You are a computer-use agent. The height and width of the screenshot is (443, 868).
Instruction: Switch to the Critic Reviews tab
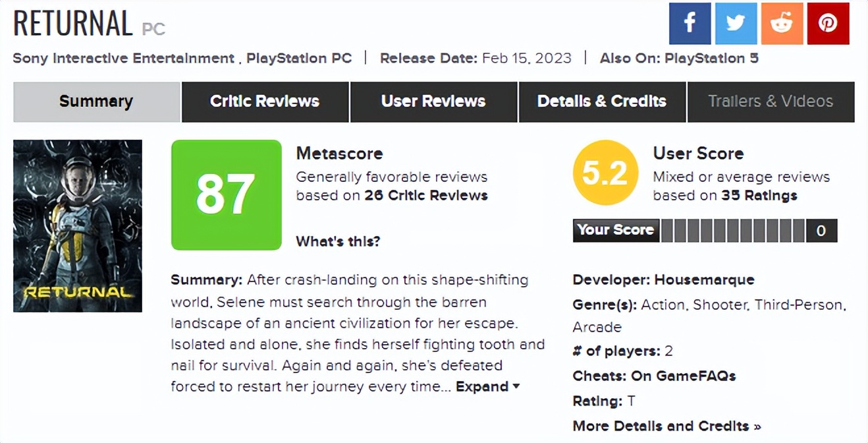coord(265,102)
